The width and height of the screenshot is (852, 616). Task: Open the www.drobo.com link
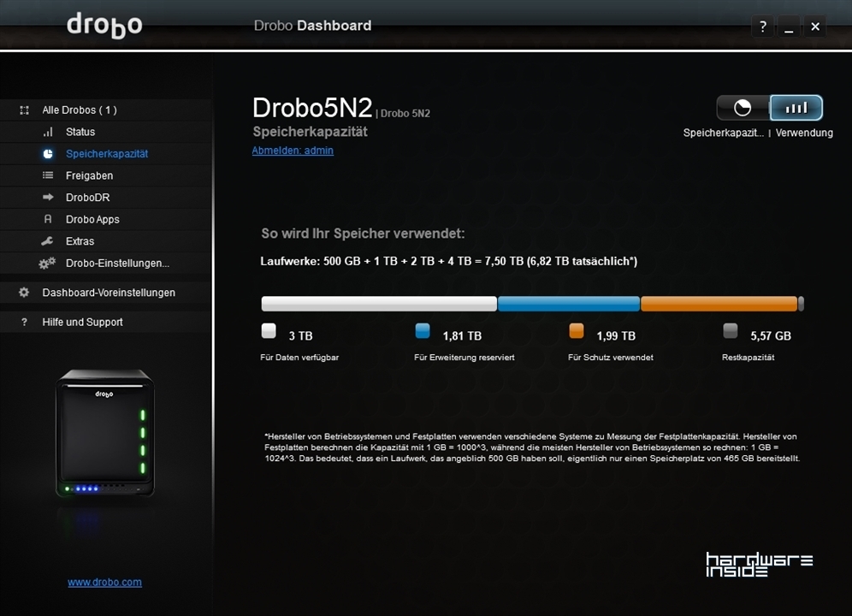[x=105, y=583]
